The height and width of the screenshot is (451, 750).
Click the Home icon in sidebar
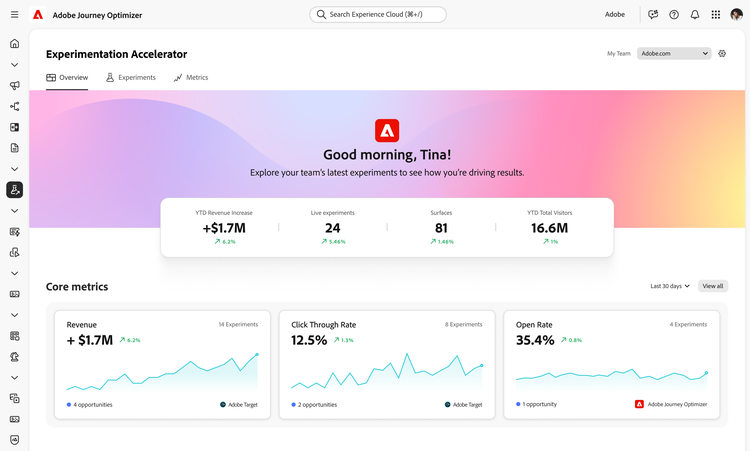pos(14,44)
